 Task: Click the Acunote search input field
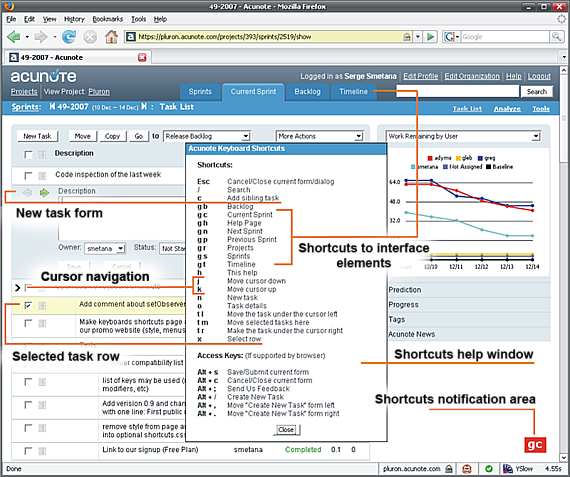[x=457, y=91]
